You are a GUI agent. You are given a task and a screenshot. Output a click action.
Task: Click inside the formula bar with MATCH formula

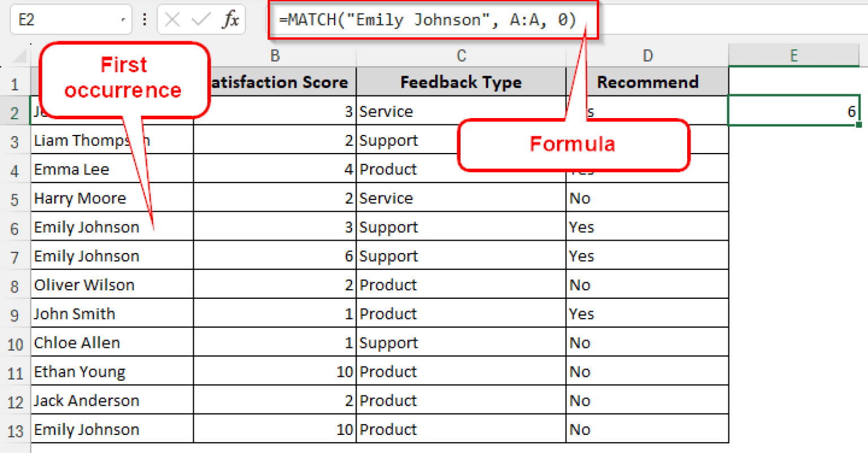click(433, 19)
